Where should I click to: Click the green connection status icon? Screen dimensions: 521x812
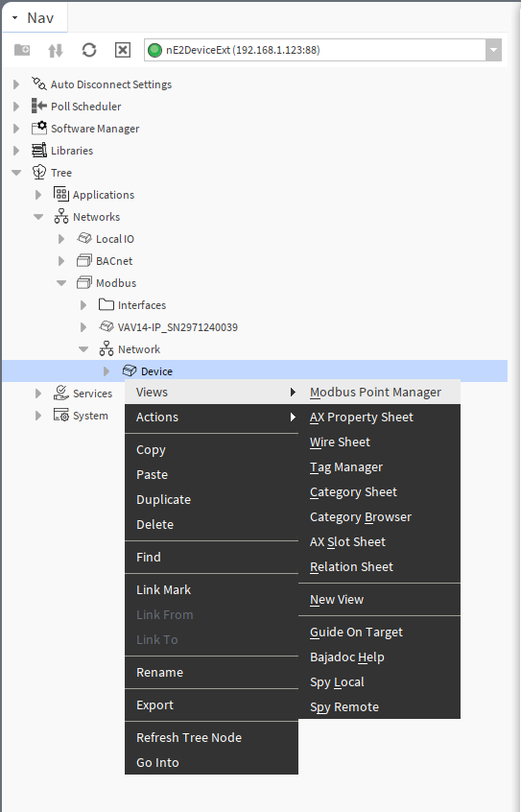(x=154, y=50)
